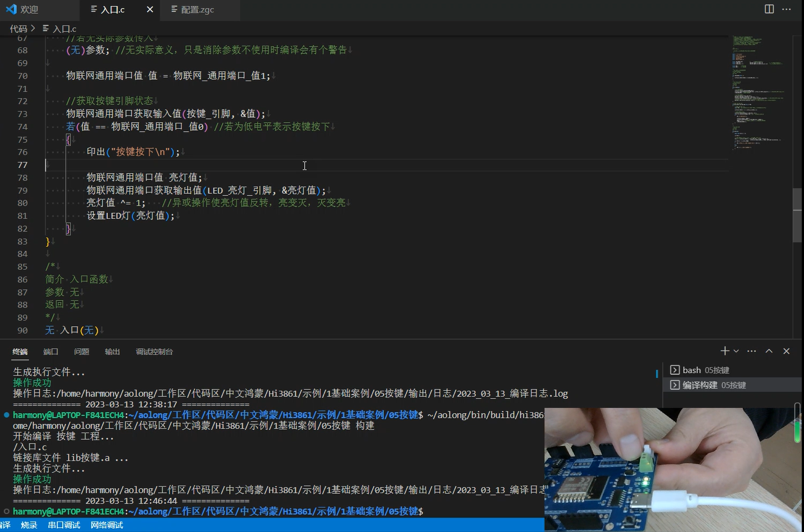Open the Split Editor icon top right
Viewport: 804px width, 532px height.
pos(768,9)
